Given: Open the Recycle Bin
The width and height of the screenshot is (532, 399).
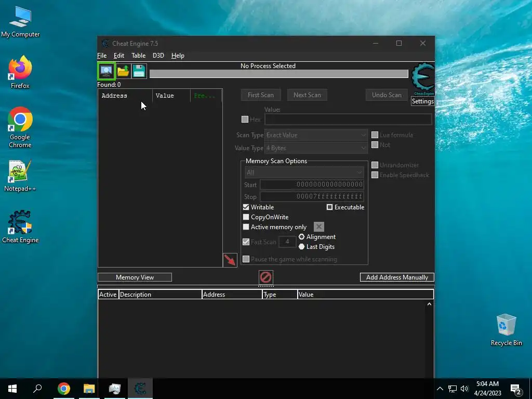Looking at the screenshot, I should 506,330.
